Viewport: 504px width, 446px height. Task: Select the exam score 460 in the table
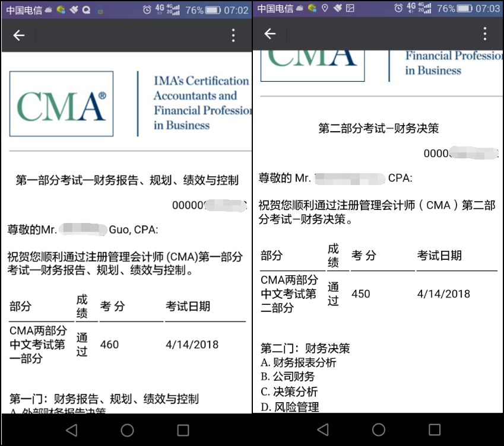(x=110, y=345)
